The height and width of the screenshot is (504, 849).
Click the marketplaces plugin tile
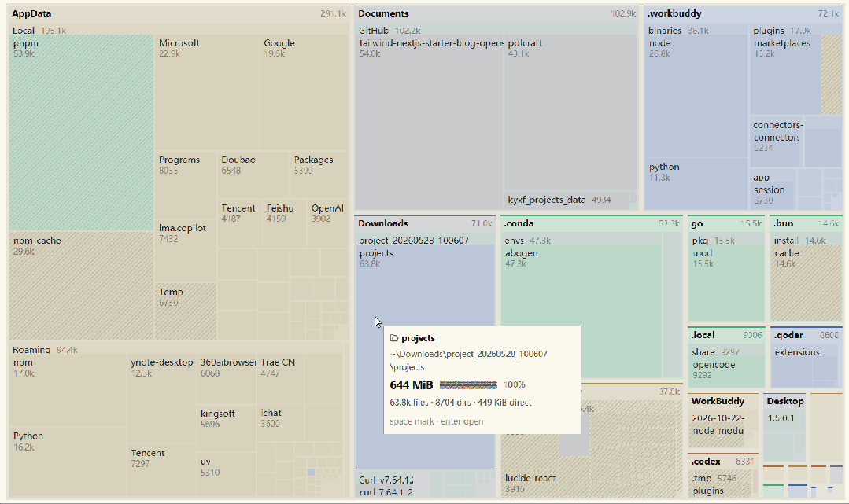point(785,75)
